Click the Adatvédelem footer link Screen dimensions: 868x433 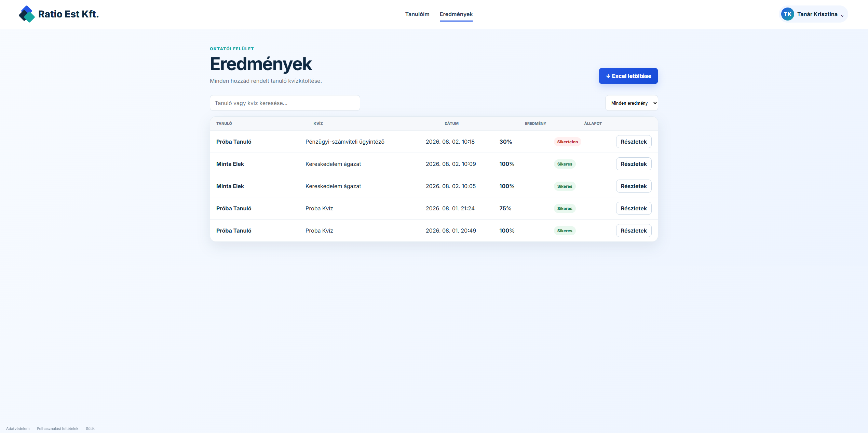coord(18,429)
